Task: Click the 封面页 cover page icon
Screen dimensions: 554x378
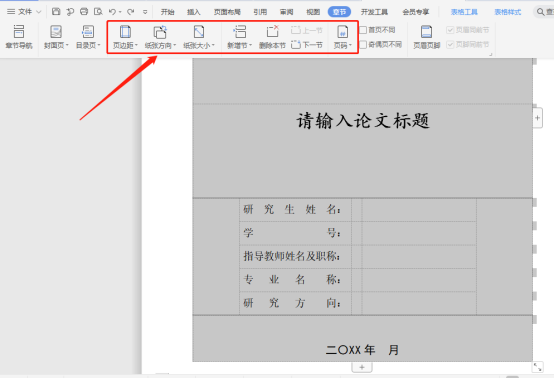Action: point(56,32)
